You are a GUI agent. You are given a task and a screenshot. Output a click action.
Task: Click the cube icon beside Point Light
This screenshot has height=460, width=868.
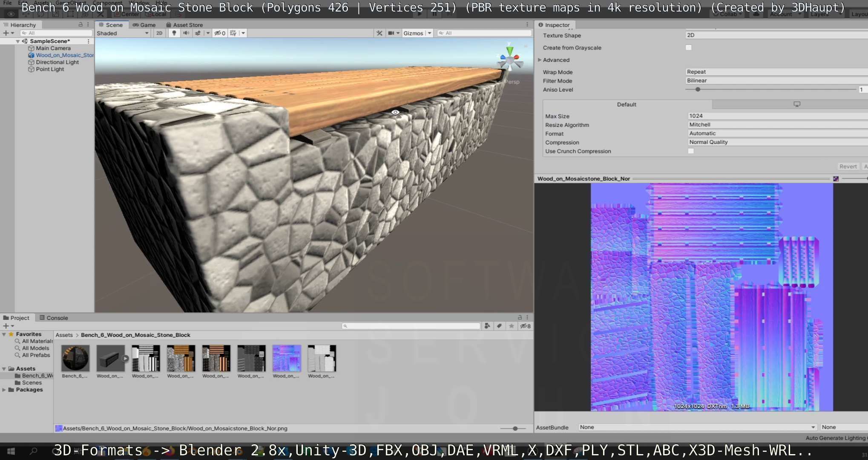(31, 69)
